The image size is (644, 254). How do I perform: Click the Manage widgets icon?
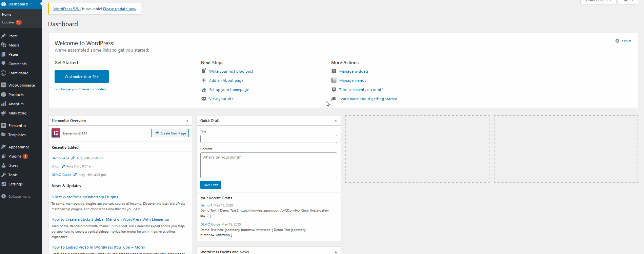coord(334,71)
